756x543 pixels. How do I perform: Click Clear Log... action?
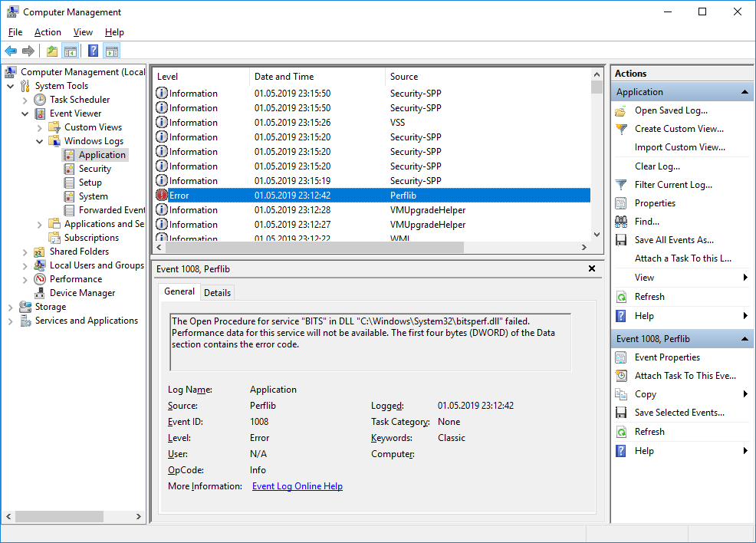[x=657, y=166]
